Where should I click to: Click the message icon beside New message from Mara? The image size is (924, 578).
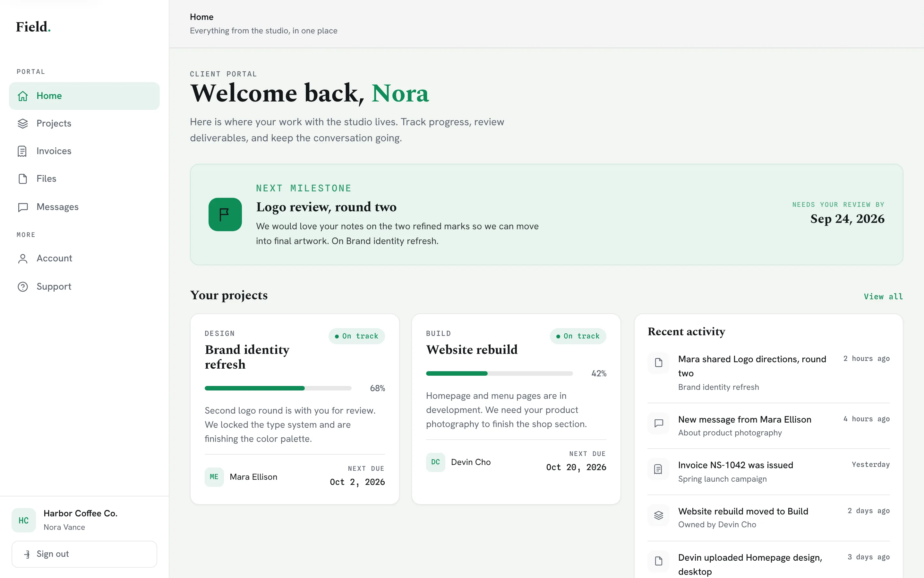point(658,423)
